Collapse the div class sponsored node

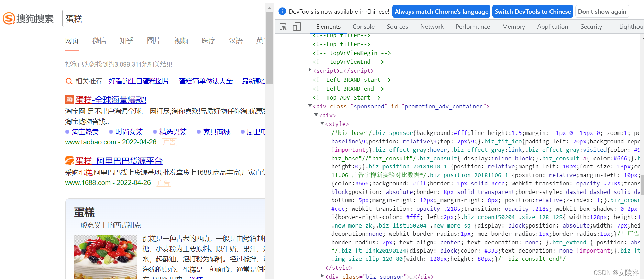(x=310, y=106)
